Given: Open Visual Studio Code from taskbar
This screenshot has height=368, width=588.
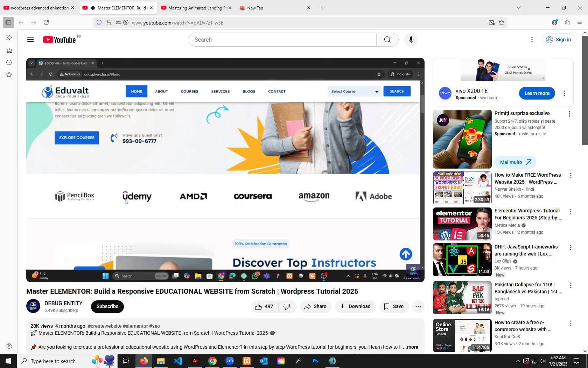Looking at the screenshot, I should click(x=178, y=361).
